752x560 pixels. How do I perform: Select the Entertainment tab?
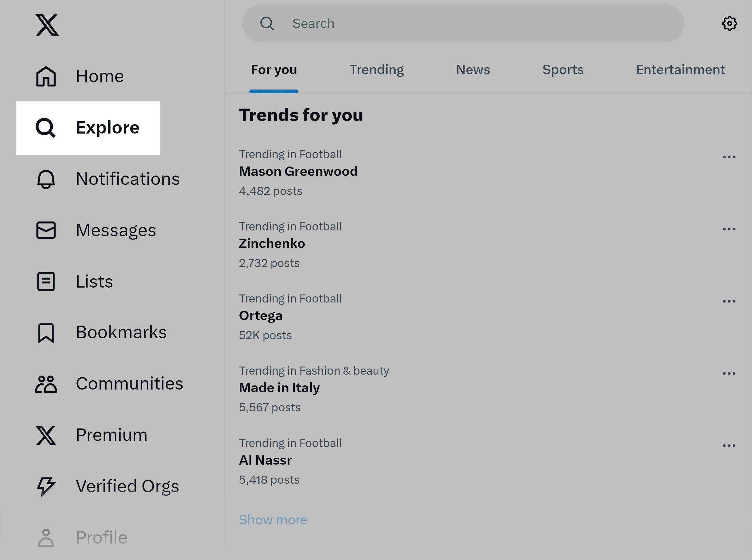(680, 70)
